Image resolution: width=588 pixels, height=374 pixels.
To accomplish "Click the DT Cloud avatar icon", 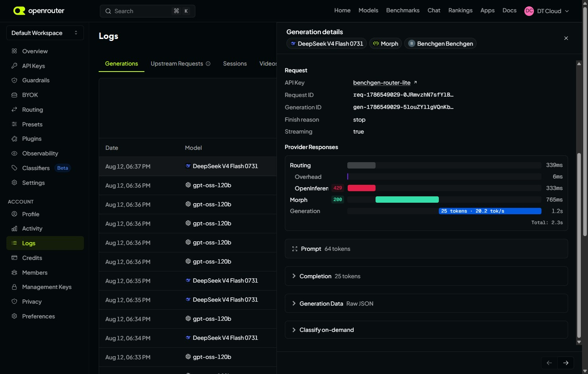I will click(529, 11).
